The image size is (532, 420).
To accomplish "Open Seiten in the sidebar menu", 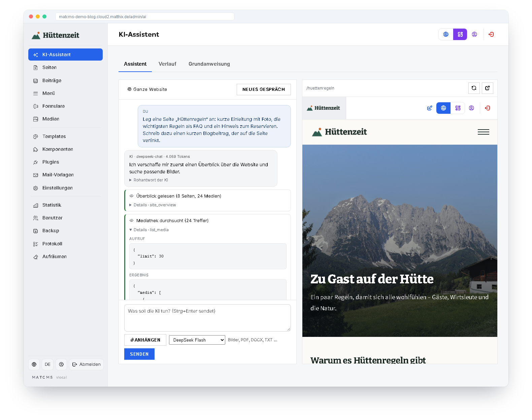I will (65, 68).
